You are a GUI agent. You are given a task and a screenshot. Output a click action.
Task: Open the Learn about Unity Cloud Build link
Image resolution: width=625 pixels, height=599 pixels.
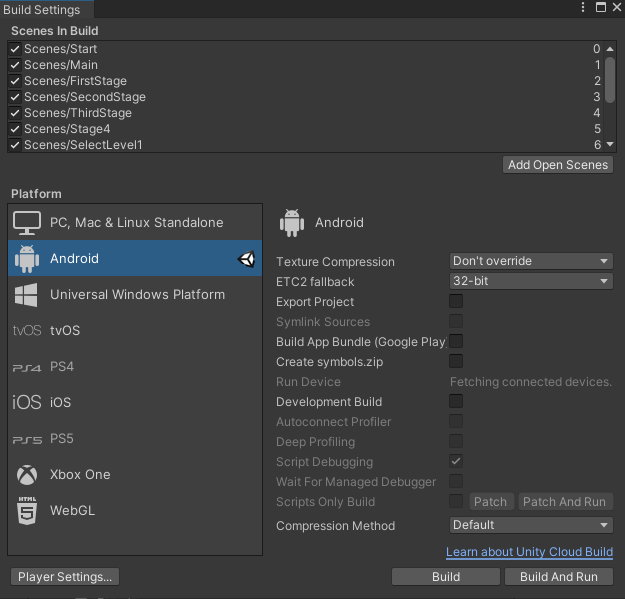[529, 552]
